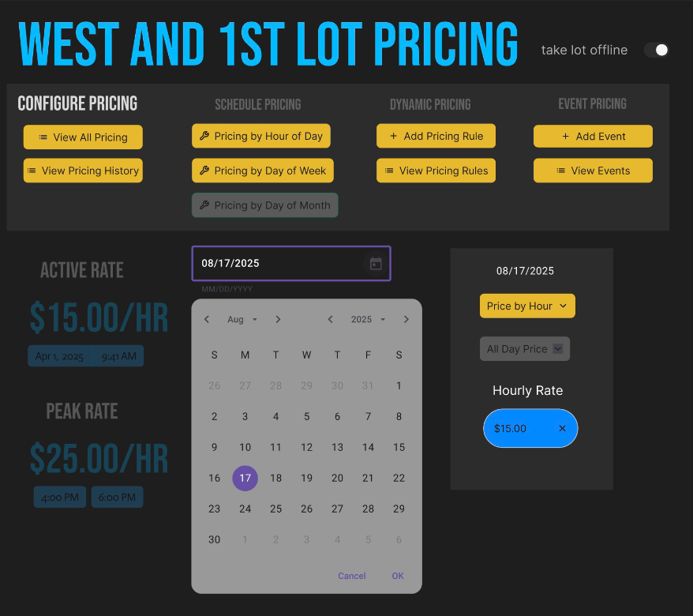Select August 24 on the calendar
693x616 pixels.
click(245, 509)
